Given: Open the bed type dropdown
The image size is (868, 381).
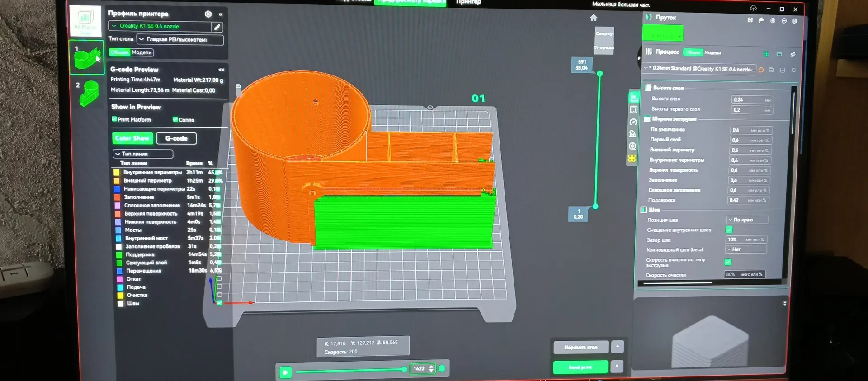Looking at the screenshot, I should coord(180,40).
